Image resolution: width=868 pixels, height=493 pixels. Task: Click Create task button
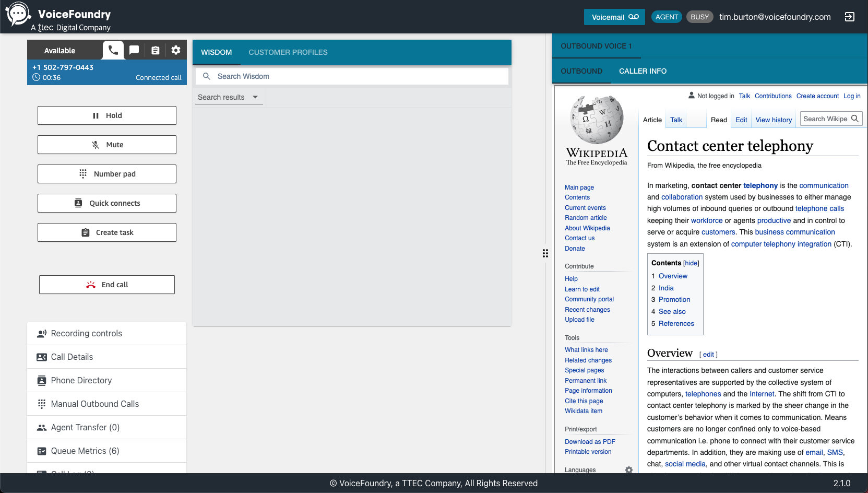point(107,232)
